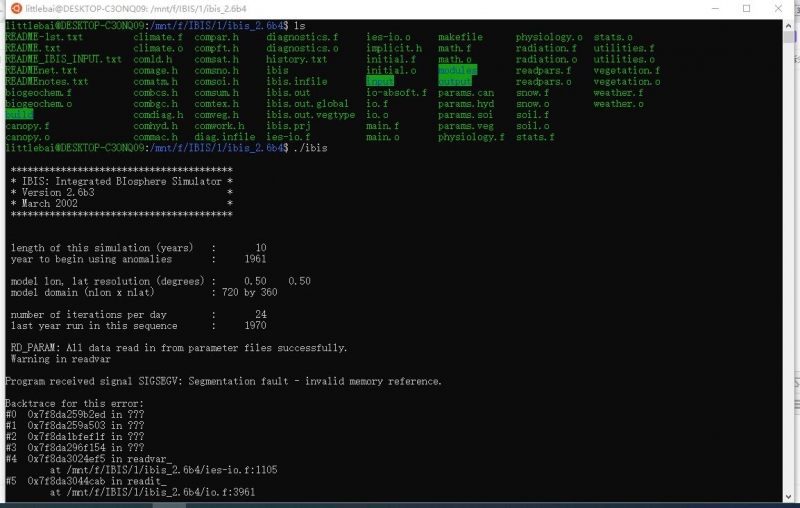The image size is (800, 508).
Task: Click README_IBIS_INPUT.txt in the file listing
Action: point(63,60)
